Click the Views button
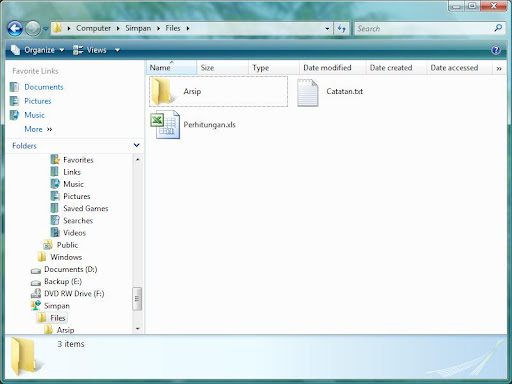This screenshot has width=512, height=384. pos(89,50)
